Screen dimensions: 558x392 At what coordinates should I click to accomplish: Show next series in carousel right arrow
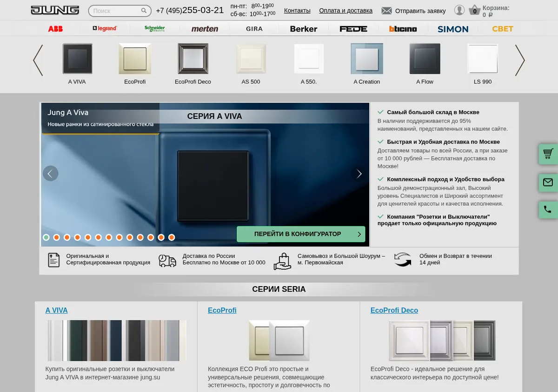(520, 60)
